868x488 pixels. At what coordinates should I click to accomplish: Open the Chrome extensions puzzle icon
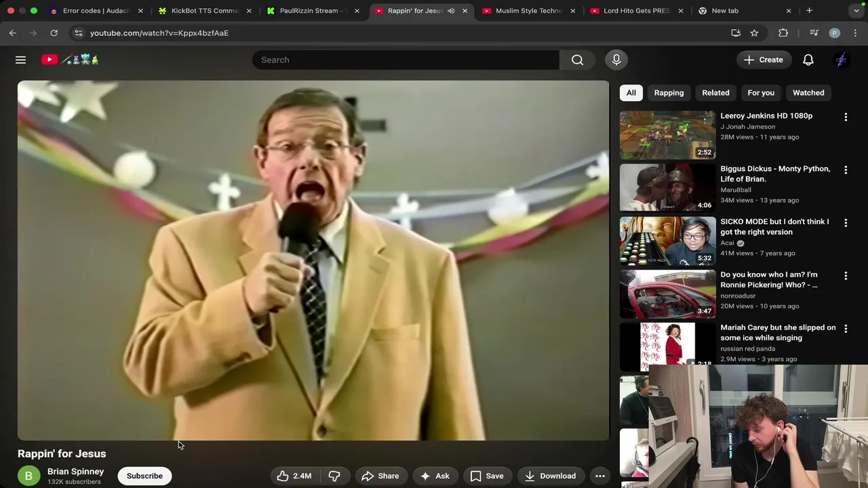pos(783,33)
